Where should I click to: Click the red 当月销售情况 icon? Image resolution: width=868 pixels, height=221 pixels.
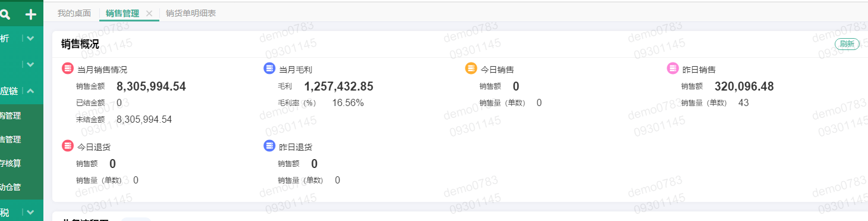click(x=68, y=69)
